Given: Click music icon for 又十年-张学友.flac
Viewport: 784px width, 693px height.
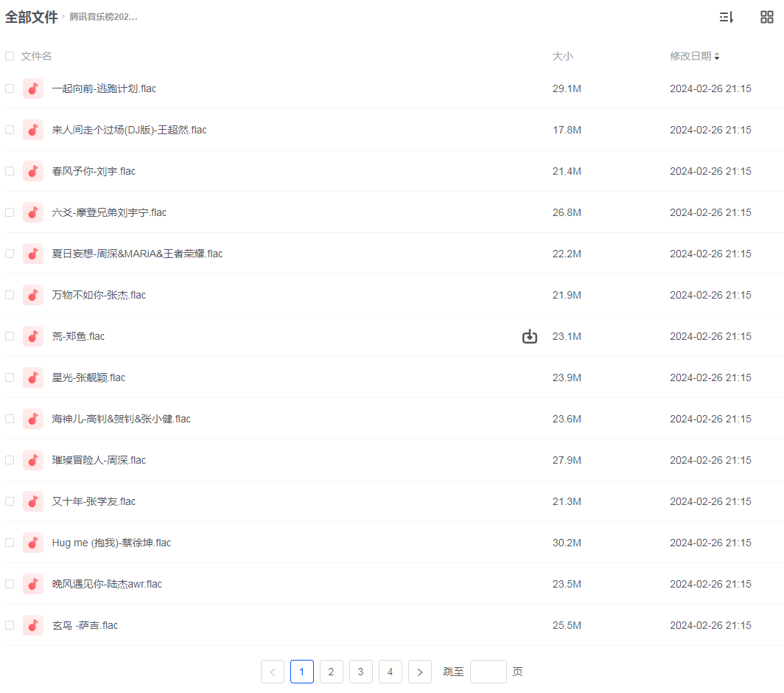Looking at the screenshot, I should coord(33,501).
